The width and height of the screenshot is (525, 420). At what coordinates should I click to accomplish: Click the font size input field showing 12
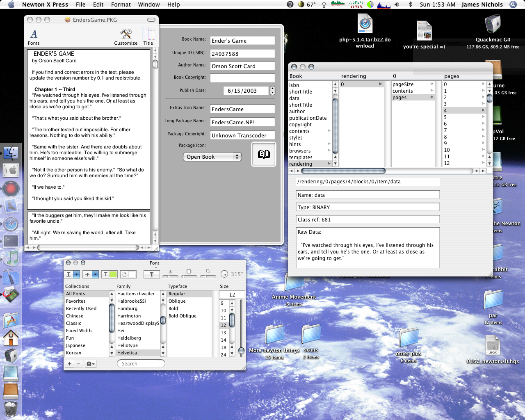232,294
